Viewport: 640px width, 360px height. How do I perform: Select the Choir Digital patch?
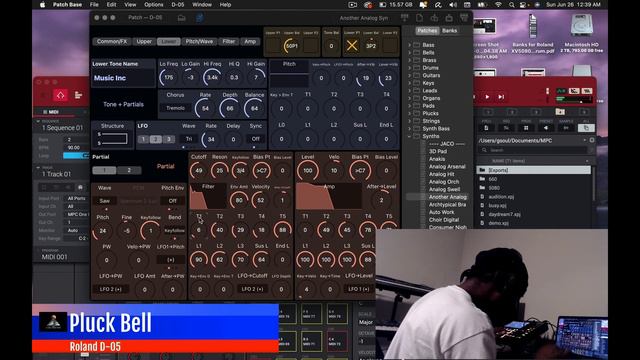coord(443,220)
